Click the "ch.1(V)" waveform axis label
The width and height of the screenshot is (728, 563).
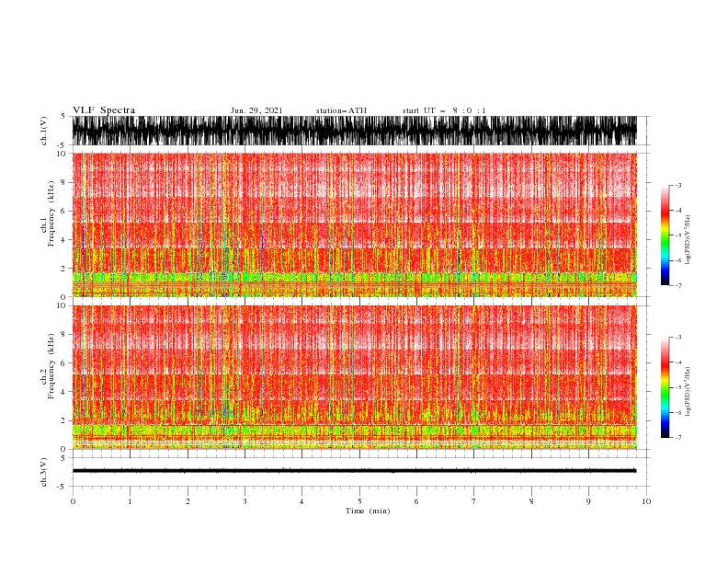pyautogui.click(x=44, y=131)
